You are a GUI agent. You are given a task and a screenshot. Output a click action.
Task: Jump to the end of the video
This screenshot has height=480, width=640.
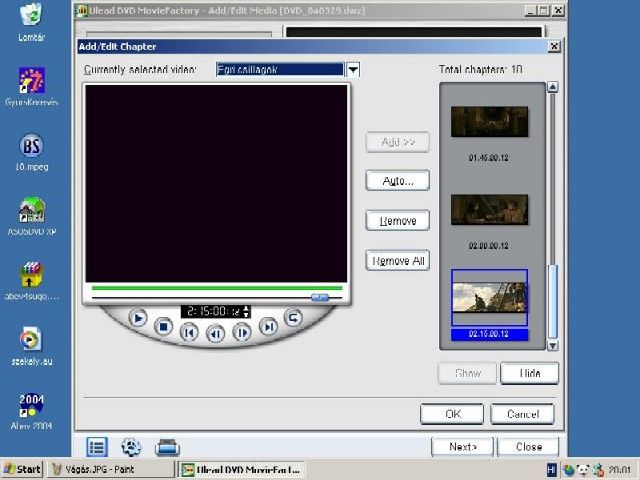click(268, 327)
